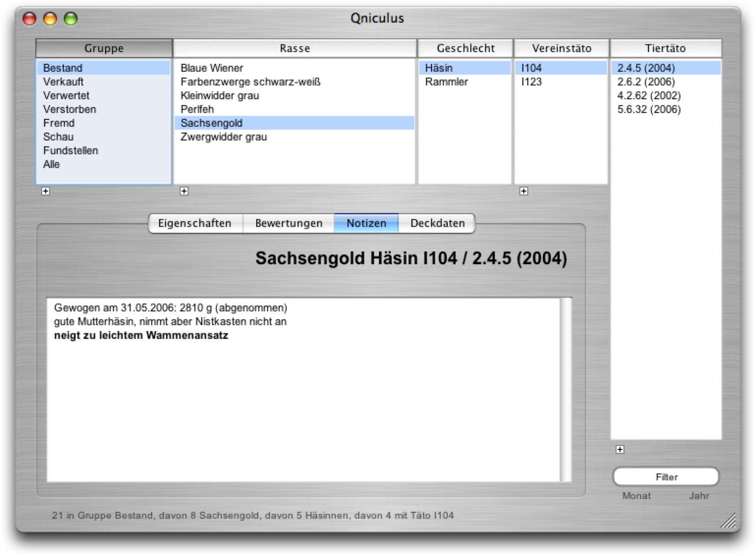
Task: Minimize the Qniculus window with yellow button
Action: tap(50, 19)
